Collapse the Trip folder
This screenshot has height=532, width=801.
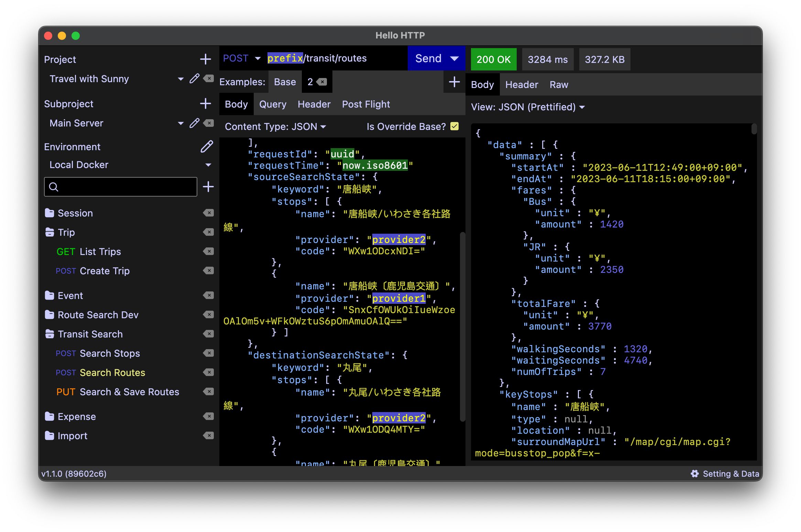(x=50, y=232)
